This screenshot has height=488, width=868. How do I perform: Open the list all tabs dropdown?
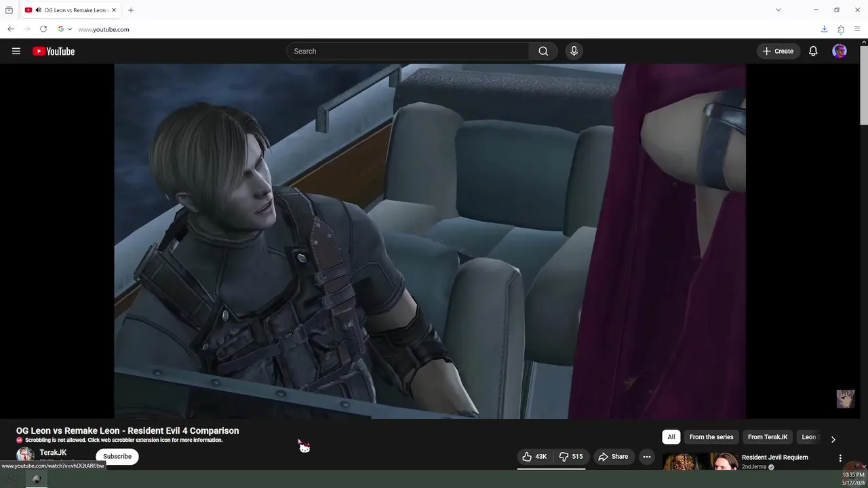point(778,10)
